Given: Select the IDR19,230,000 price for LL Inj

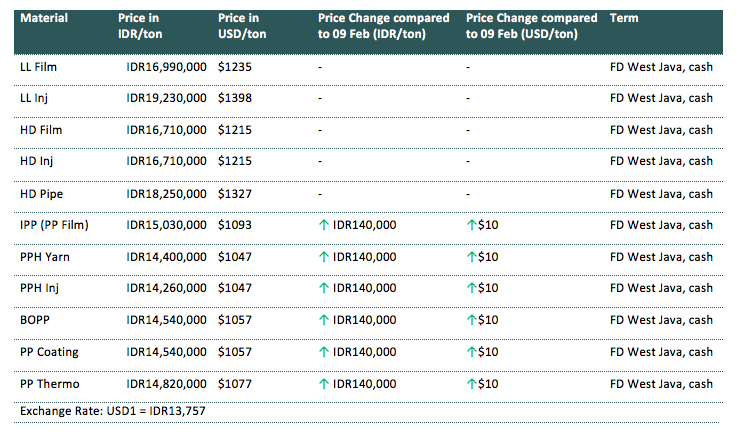Looking at the screenshot, I should pos(167,98).
